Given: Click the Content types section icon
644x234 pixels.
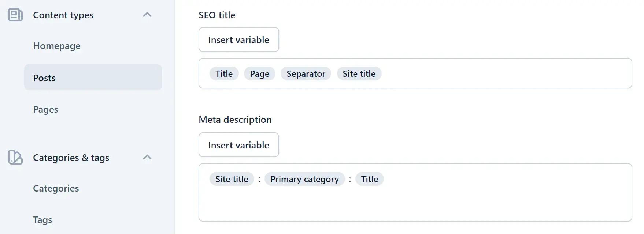Looking at the screenshot, I should click(15, 15).
